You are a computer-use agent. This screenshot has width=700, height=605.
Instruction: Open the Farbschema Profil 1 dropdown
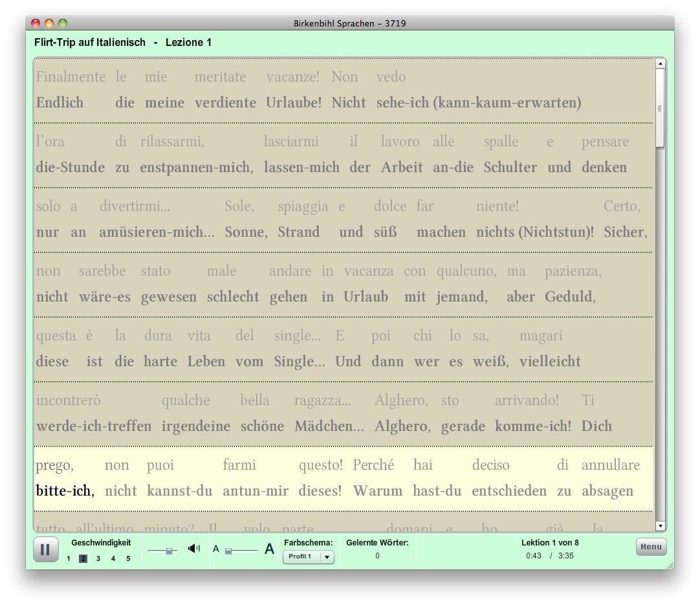pos(309,556)
